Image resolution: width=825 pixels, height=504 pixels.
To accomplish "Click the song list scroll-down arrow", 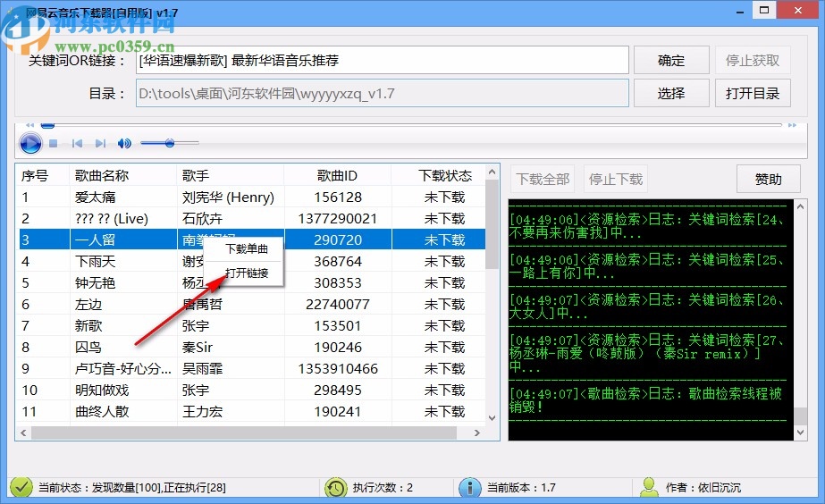I will click(x=492, y=417).
